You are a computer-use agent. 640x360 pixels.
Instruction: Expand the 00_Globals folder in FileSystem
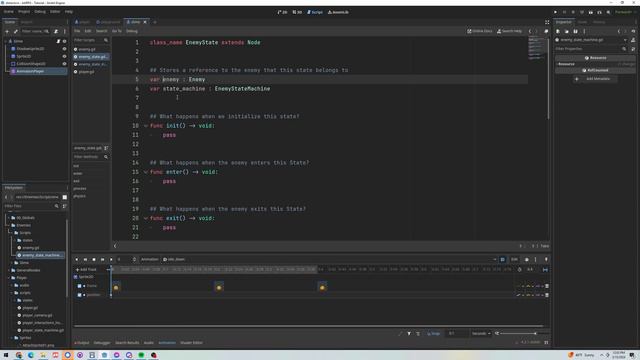pyautogui.click(x=9, y=218)
